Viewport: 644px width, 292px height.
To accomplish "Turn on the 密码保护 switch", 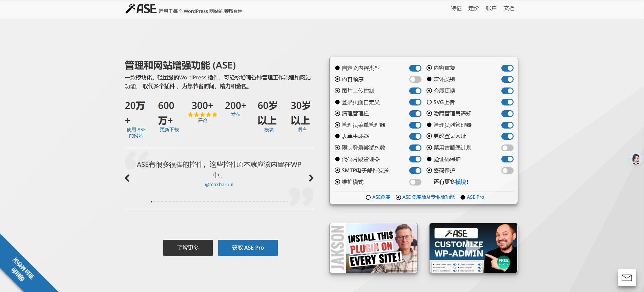I will click(x=507, y=171).
